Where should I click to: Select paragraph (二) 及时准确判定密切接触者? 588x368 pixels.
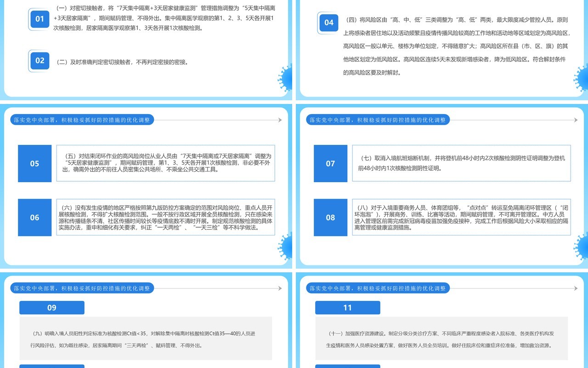[122, 62]
